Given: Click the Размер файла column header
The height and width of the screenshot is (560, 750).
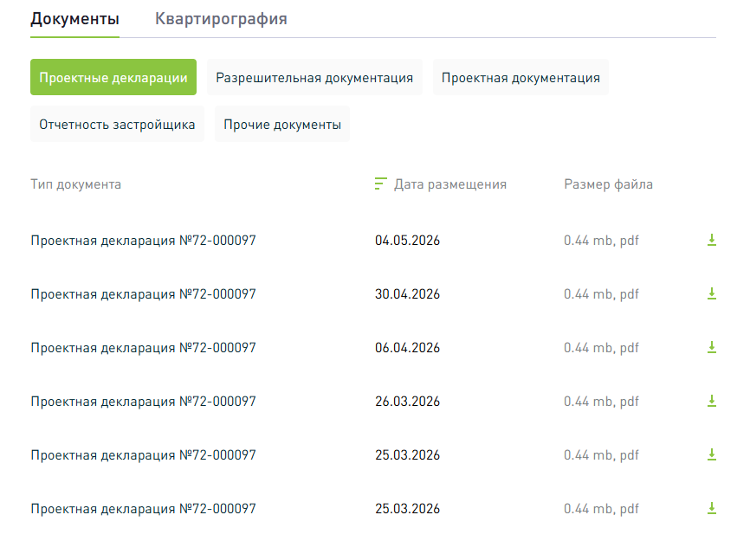Looking at the screenshot, I should (608, 184).
